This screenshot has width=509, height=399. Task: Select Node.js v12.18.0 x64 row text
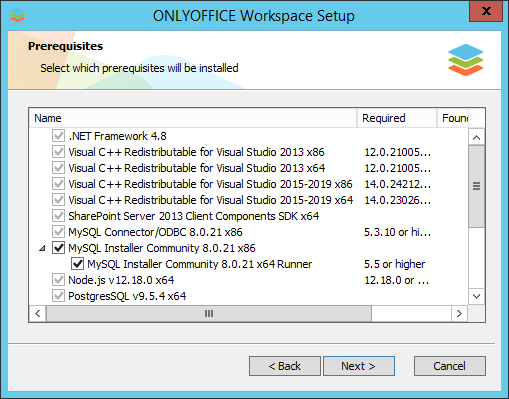[x=121, y=280]
